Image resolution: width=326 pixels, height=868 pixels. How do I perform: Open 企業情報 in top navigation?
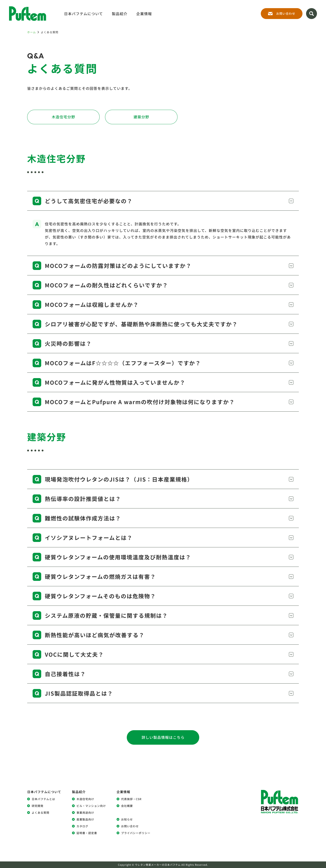coord(144,14)
